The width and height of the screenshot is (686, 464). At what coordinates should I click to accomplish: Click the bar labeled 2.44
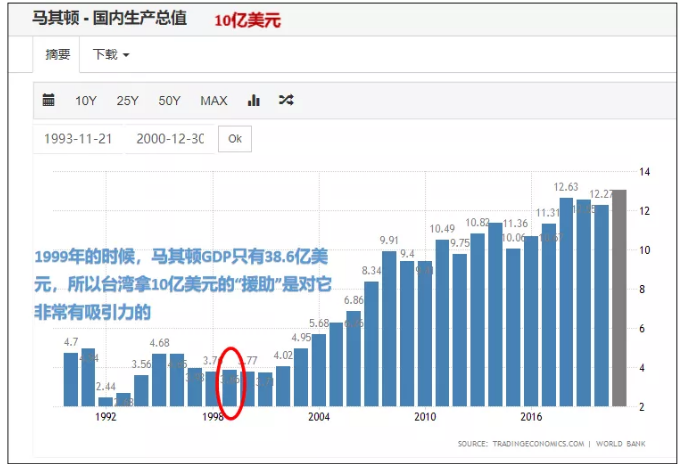[106, 401]
